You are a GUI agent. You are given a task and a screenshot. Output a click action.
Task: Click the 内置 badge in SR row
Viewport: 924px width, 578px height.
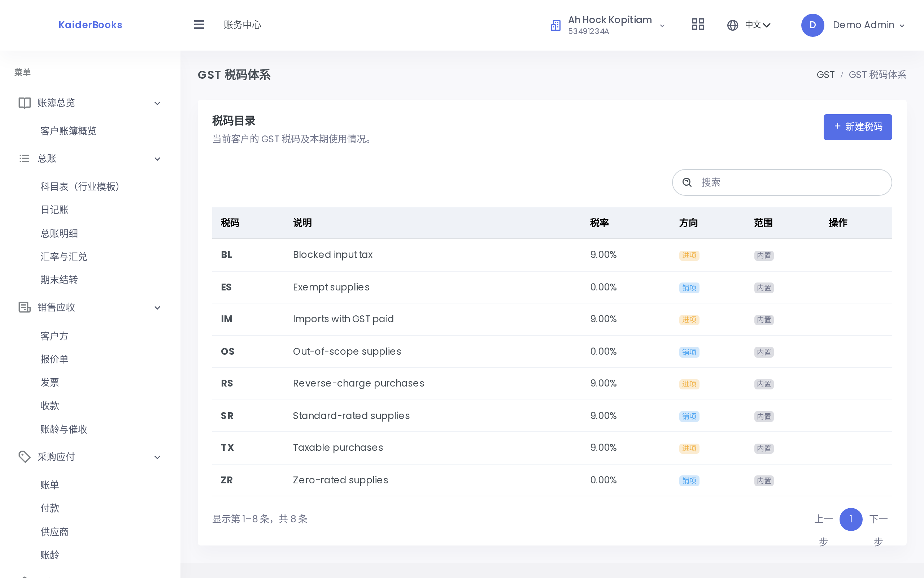tap(764, 416)
